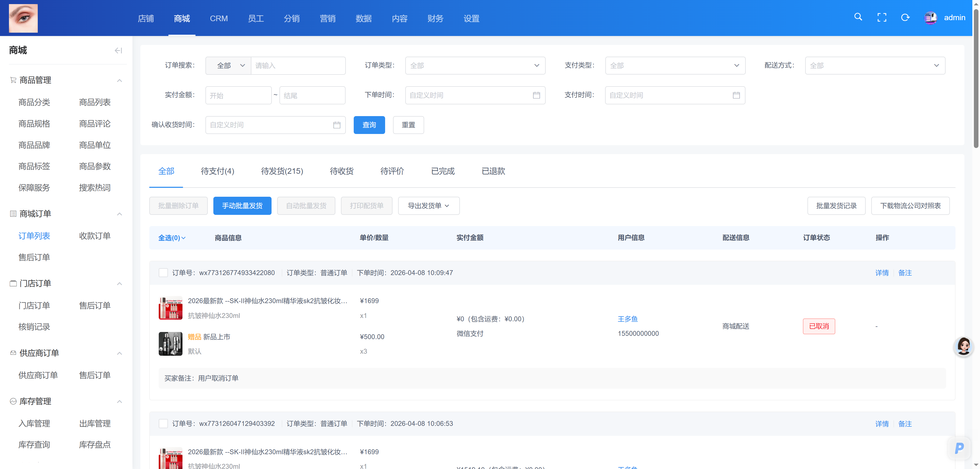This screenshot has height=469, width=980.
Task: Click 下载物流公司对照表 button
Action: click(x=910, y=206)
